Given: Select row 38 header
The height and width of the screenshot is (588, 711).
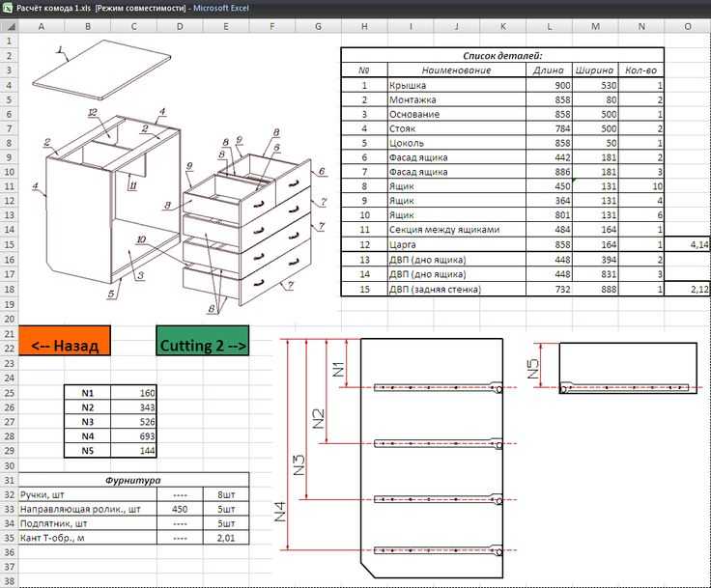Looking at the screenshot, I should click(x=9, y=580).
